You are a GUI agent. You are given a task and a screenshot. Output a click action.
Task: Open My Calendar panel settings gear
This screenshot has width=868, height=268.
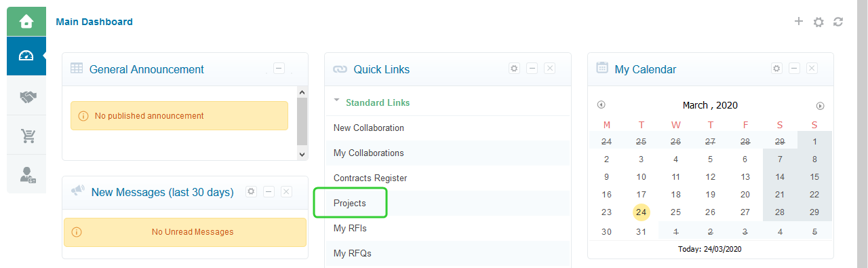click(776, 69)
